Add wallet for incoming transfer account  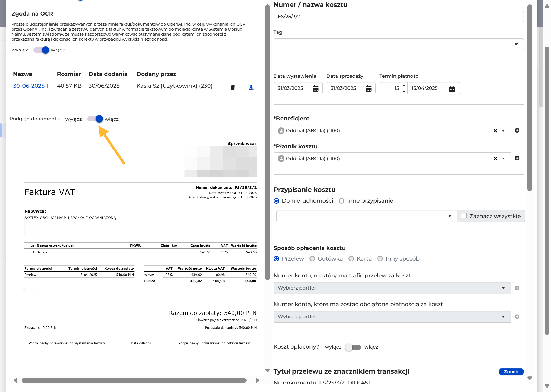(517, 288)
